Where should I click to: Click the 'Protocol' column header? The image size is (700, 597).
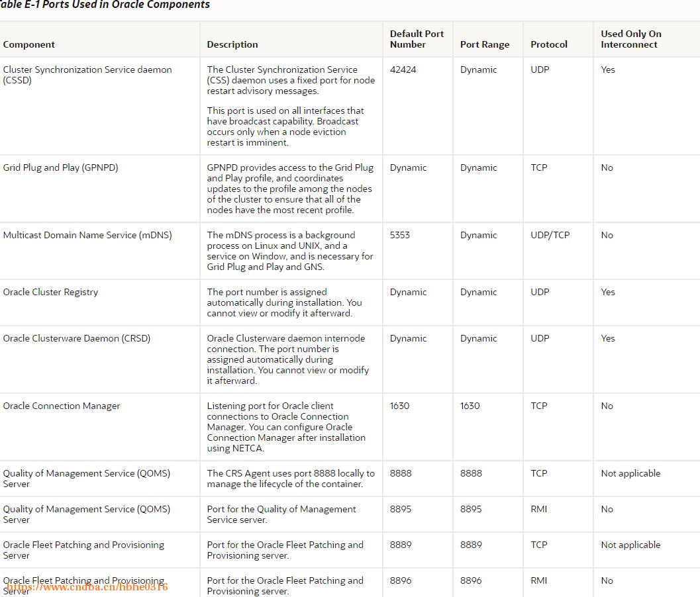coord(548,44)
